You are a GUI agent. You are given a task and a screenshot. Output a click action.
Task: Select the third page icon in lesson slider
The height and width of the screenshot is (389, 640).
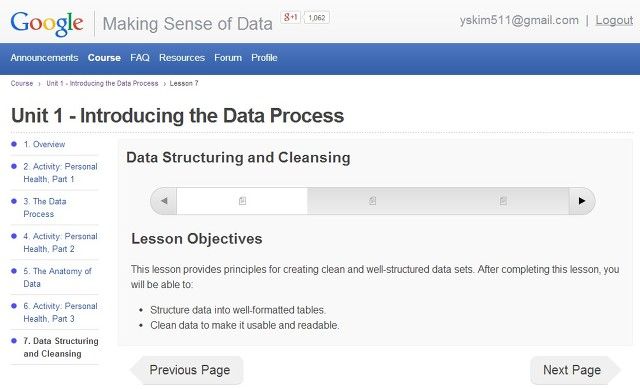tap(503, 201)
